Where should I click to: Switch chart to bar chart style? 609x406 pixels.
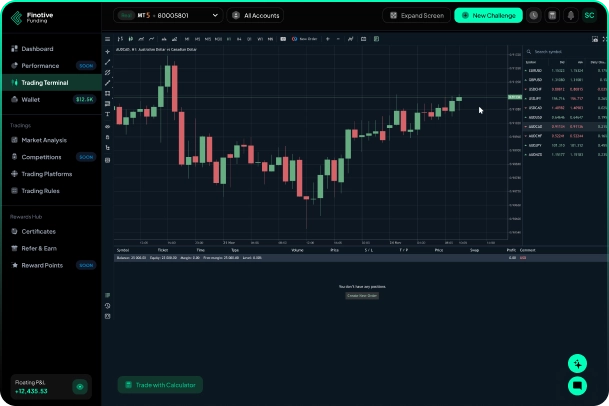coord(120,39)
